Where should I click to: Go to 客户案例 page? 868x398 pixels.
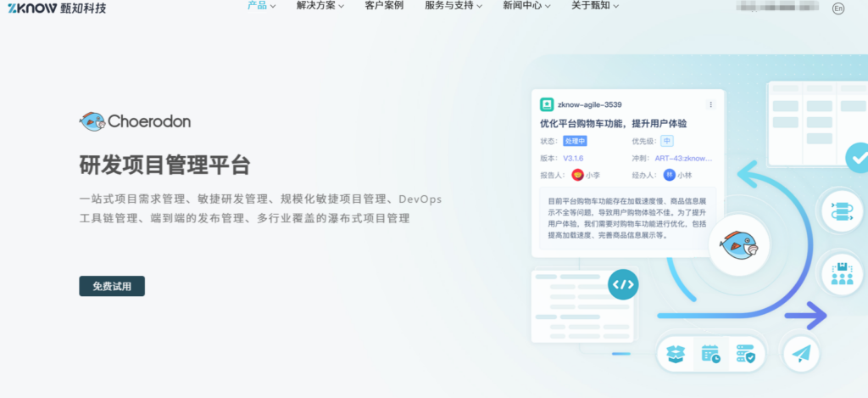[x=384, y=6]
